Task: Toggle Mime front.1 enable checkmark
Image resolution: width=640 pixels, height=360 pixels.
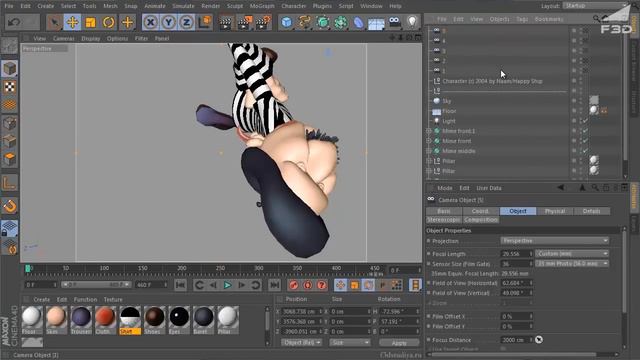Action: [585, 131]
